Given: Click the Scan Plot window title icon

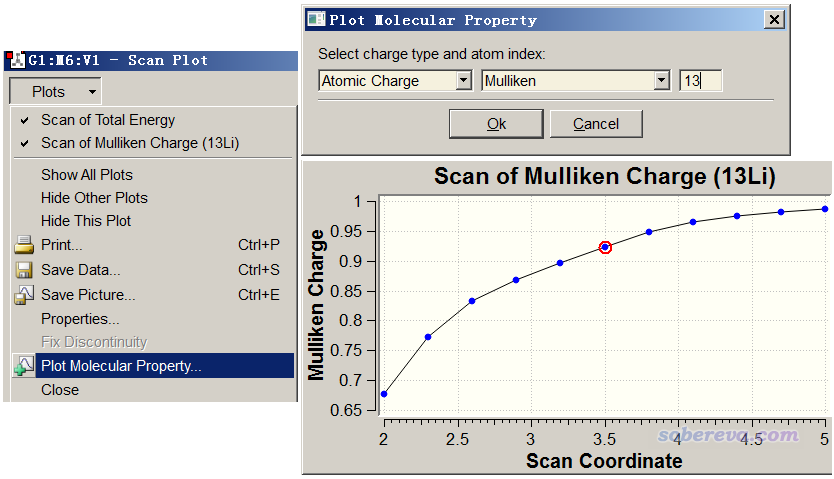Looking at the screenshot, I should 15,60.
